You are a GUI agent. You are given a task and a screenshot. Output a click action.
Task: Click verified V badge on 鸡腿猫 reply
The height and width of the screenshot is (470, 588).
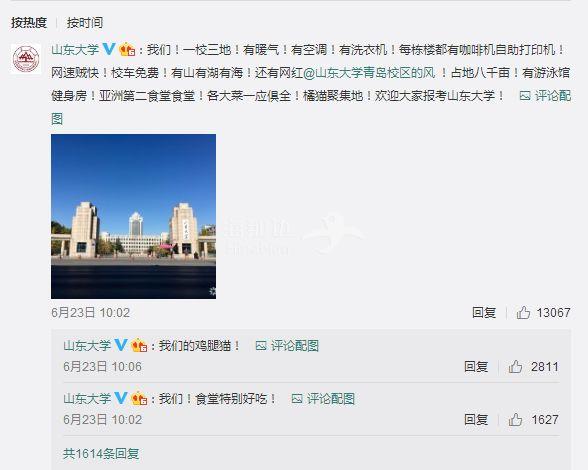click(121, 345)
